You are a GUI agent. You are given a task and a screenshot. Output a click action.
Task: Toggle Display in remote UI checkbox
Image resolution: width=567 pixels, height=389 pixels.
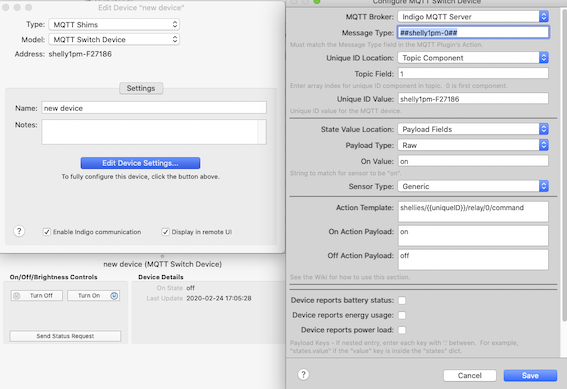(x=165, y=232)
